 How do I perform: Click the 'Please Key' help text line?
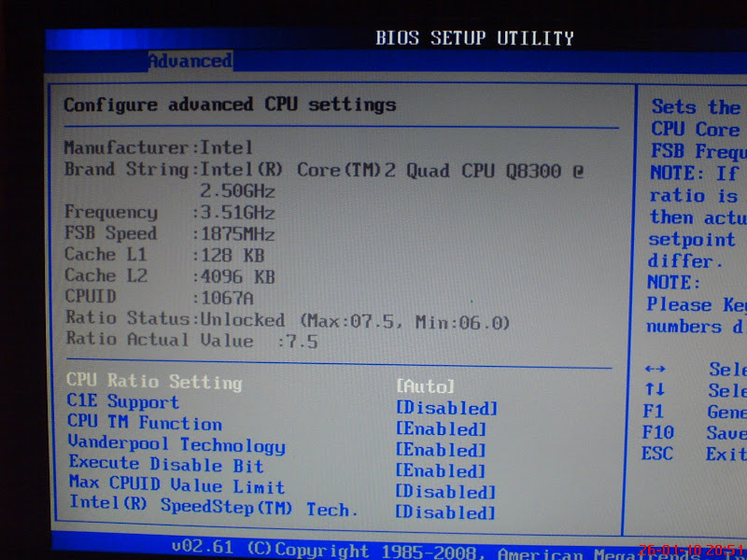point(697,305)
